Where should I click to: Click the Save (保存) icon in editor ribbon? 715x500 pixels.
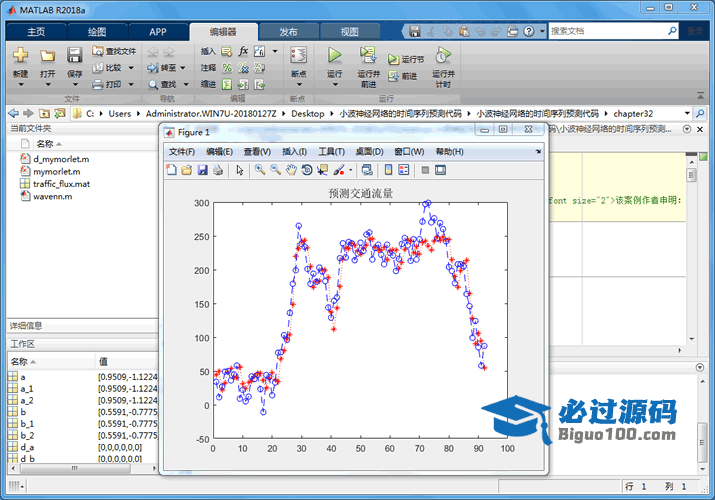pyautogui.click(x=75, y=55)
